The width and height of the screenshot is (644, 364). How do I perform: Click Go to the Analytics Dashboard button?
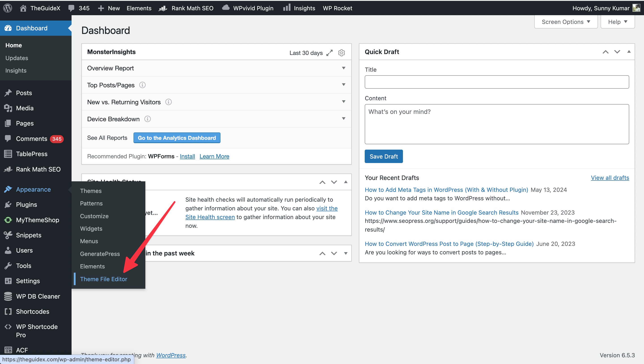tap(177, 138)
